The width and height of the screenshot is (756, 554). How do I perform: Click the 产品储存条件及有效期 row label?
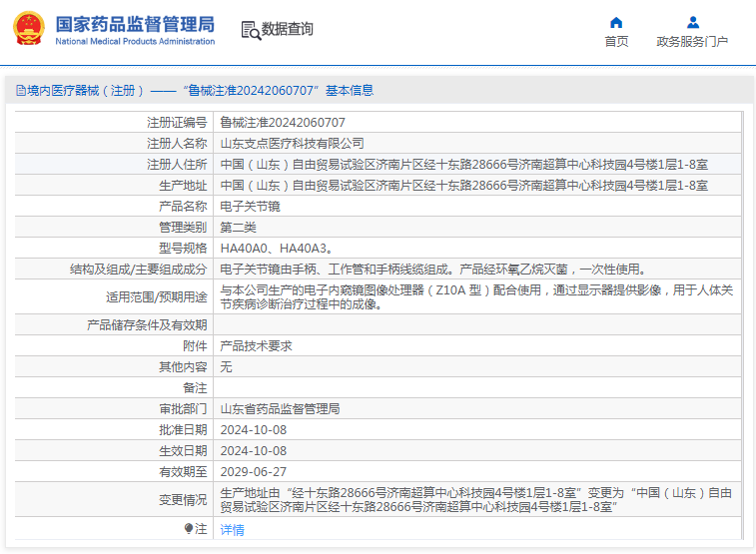click(x=147, y=325)
